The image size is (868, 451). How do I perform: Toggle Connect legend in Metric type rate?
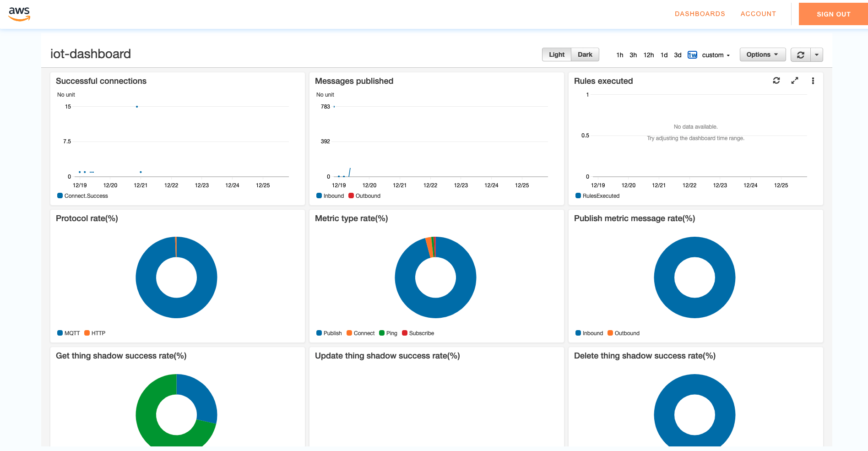click(361, 333)
